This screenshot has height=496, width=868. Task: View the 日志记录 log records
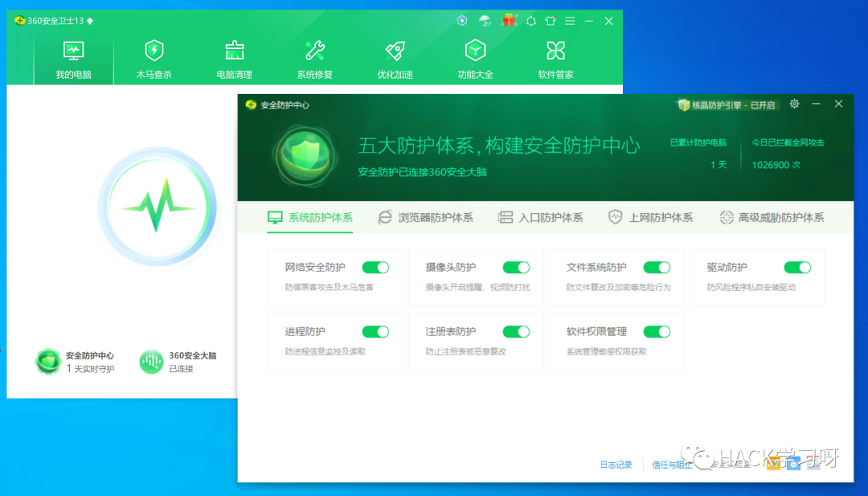616,464
